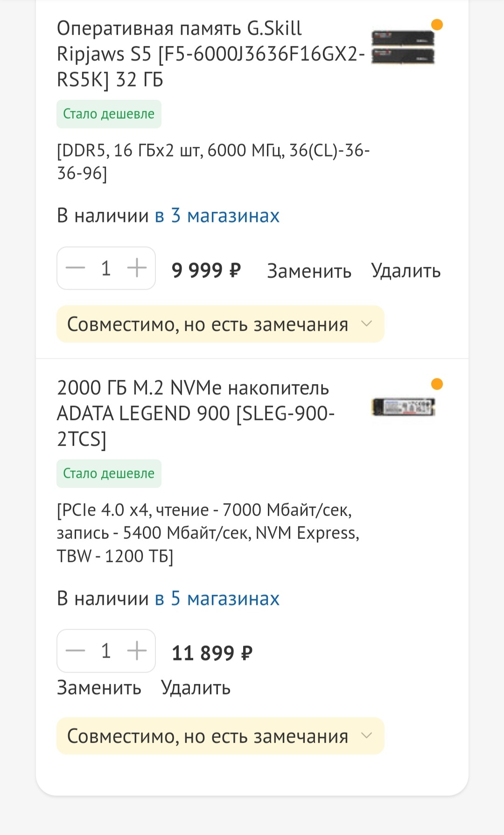The height and width of the screenshot is (835, 504).
Task: Decrease quantity of ADATA LEGEND 900 SSD
Action: tap(75, 651)
